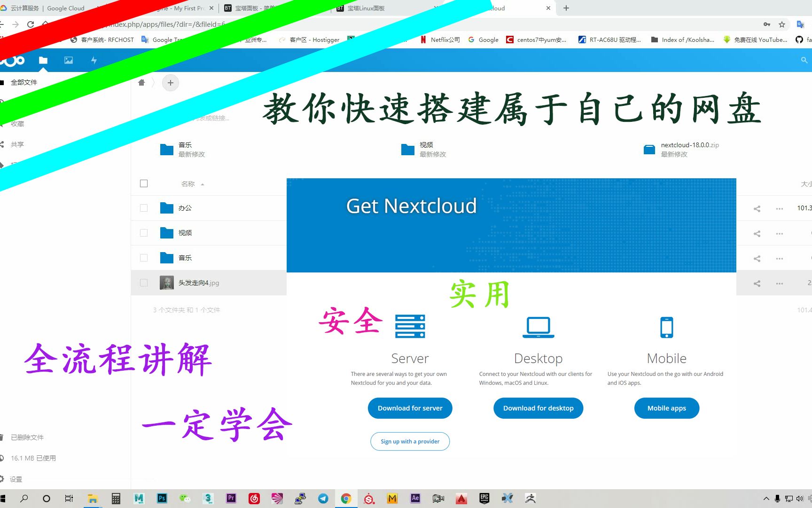The image size is (812, 508).
Task: Click the Mobile apps button
Action: tap(667, 408)
